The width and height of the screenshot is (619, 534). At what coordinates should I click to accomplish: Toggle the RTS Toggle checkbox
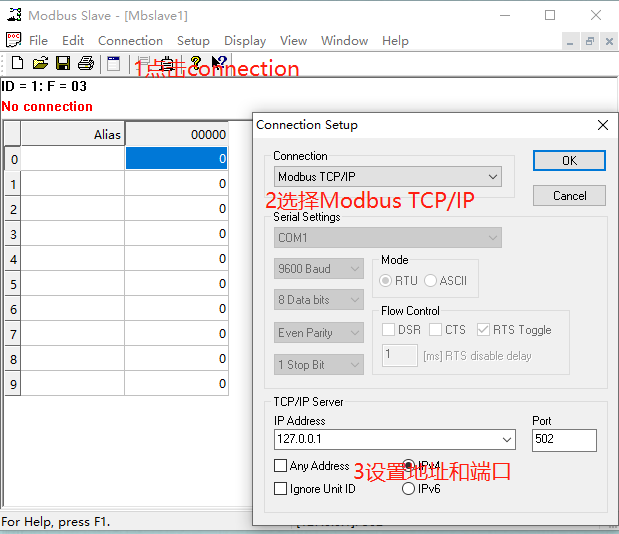(x=483, y=330)
